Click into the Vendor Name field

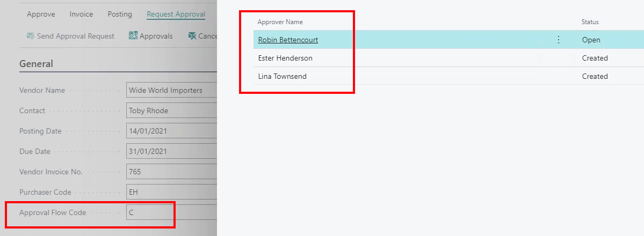coord(172,90)
